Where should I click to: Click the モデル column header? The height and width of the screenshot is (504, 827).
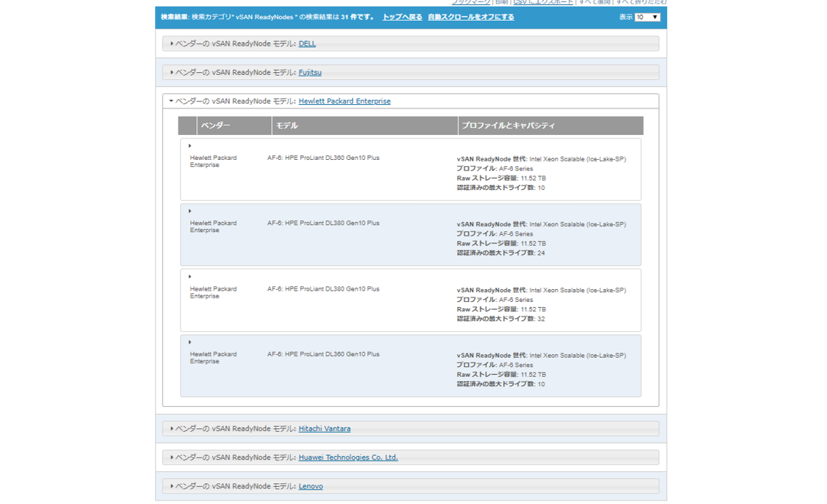pyautogui.click(x=364, y=126)
